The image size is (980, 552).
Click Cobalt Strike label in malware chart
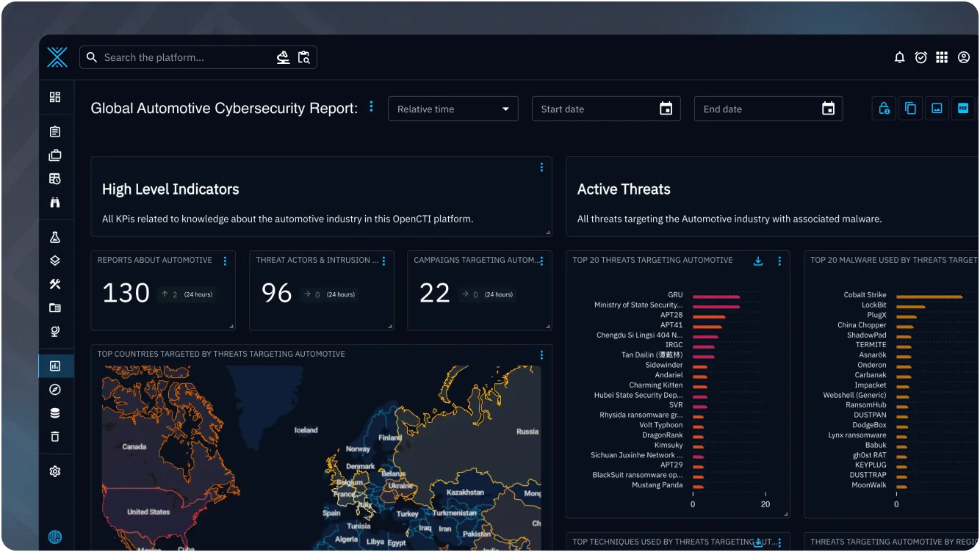[x=865, y=295]
